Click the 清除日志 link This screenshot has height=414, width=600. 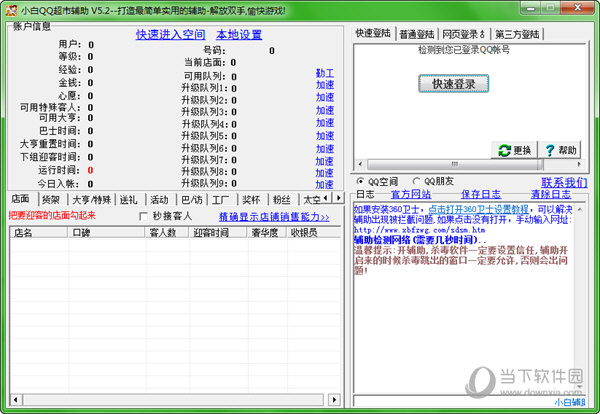[551, 194]
